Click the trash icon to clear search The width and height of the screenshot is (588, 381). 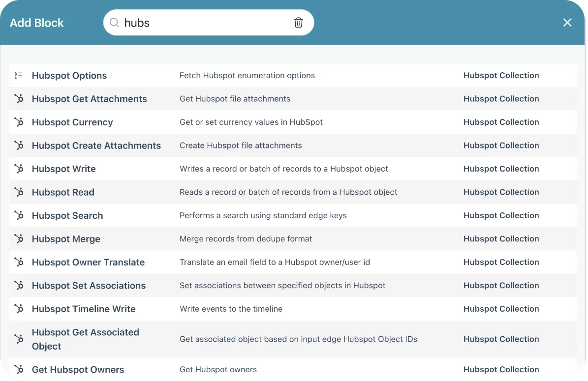point(298,23)
